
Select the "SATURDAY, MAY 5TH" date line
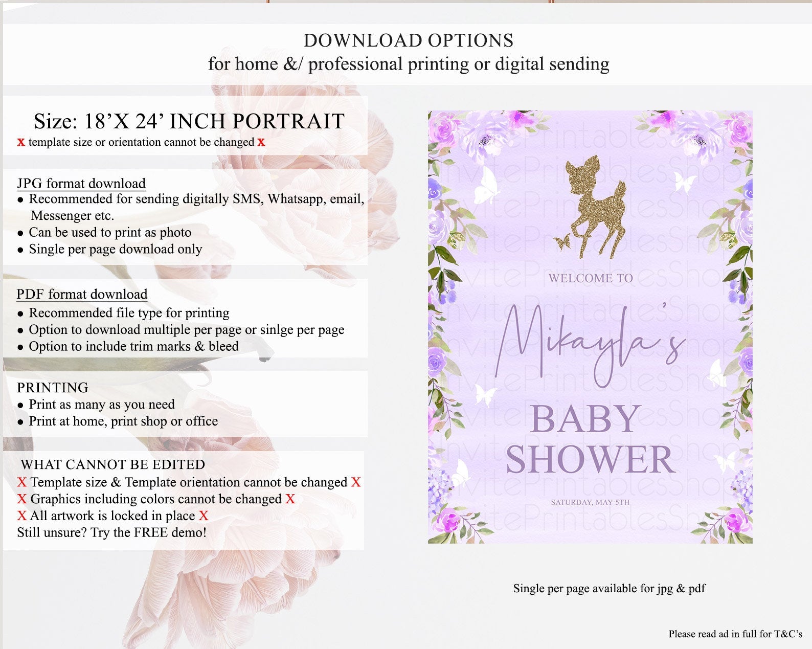590,502
